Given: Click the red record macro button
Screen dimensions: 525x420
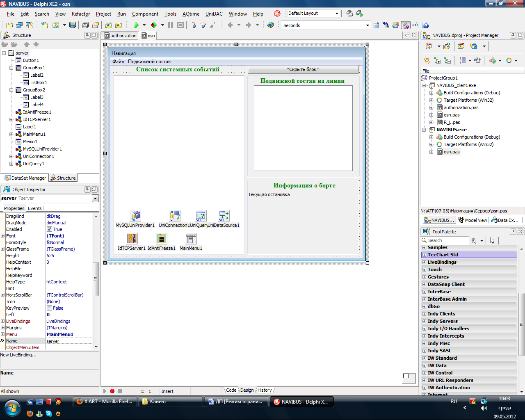Looking at the screenshot, I should 112,391.
